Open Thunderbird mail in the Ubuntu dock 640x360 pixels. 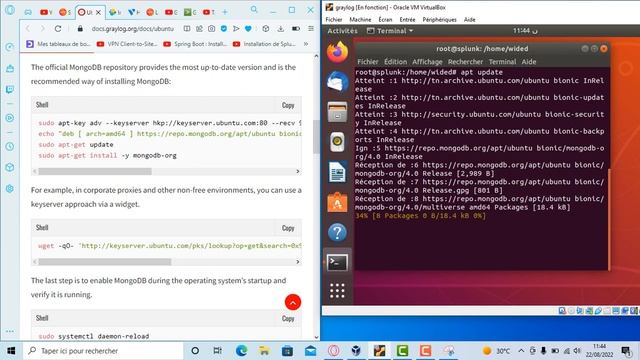point(337,82)
